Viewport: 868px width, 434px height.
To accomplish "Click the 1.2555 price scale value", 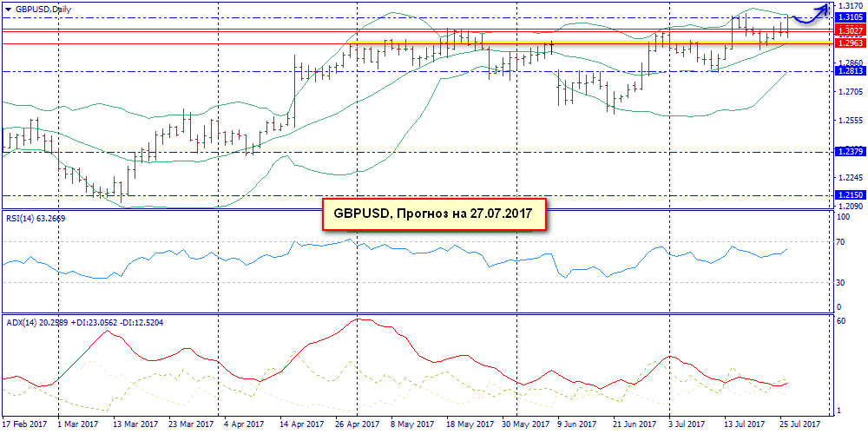I will pos(849,121).
